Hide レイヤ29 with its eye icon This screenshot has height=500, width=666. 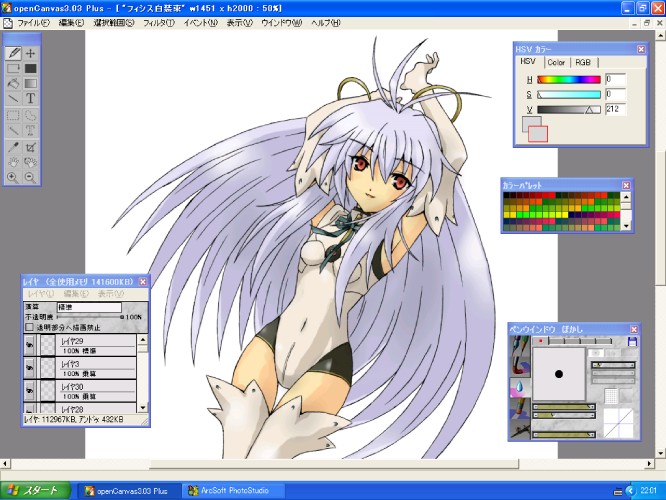[x=29, y=345]
